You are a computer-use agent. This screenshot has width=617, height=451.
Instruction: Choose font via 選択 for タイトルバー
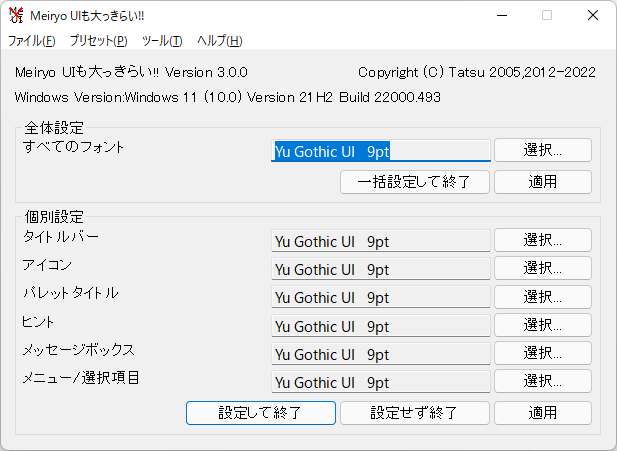(x=542, y=240)
